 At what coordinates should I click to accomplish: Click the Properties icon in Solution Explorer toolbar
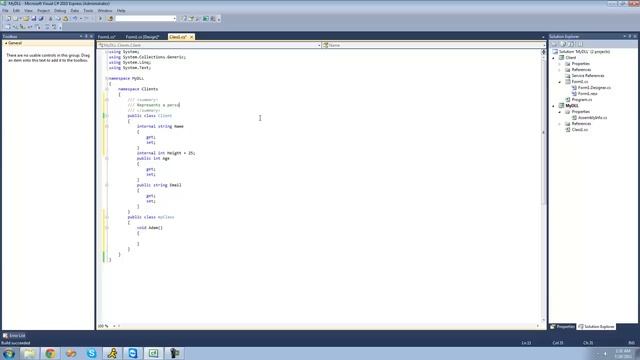tap(554, 44)
